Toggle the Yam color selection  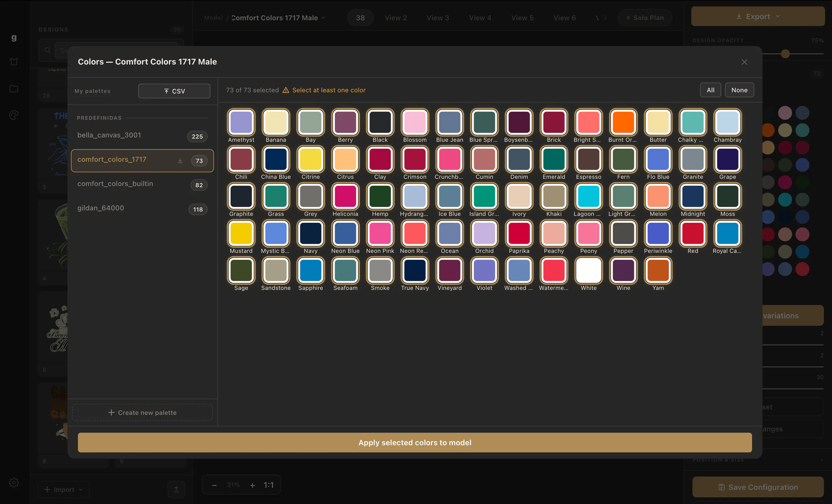click(x=658, y=270)
